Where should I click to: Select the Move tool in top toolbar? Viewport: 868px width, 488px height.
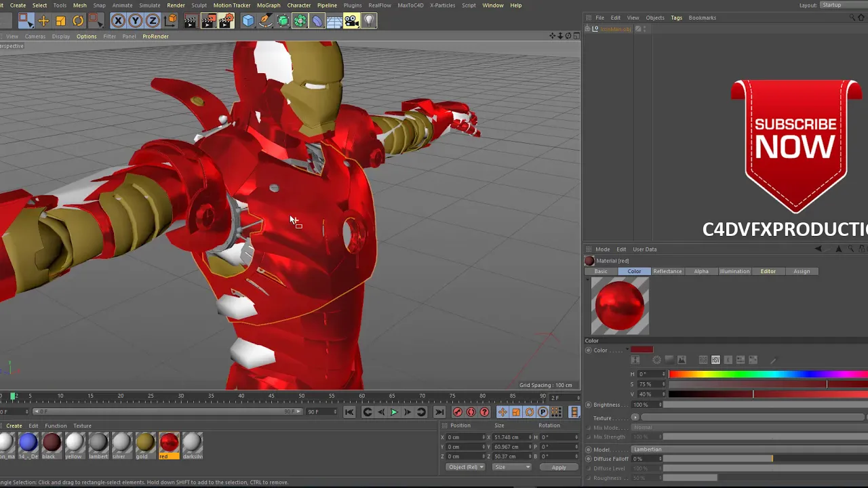pyautogui.click(x=43, y=21)
